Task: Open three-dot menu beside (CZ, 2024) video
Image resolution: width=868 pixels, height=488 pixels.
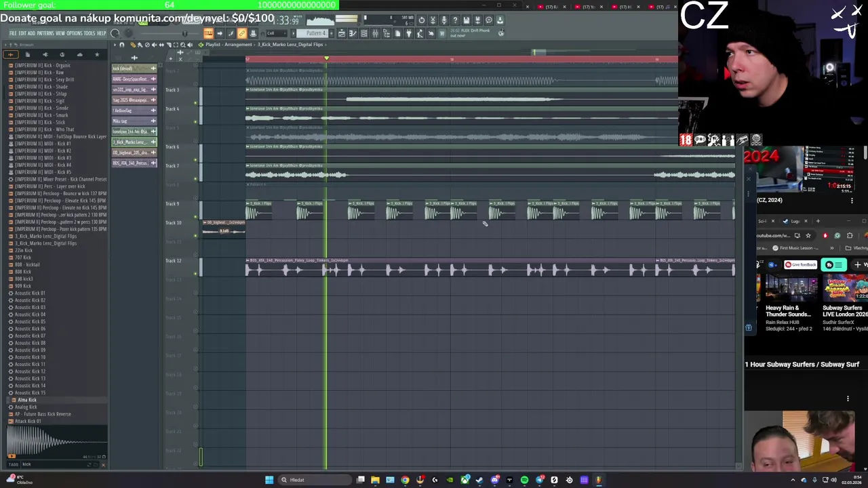Action: (852, 201)
